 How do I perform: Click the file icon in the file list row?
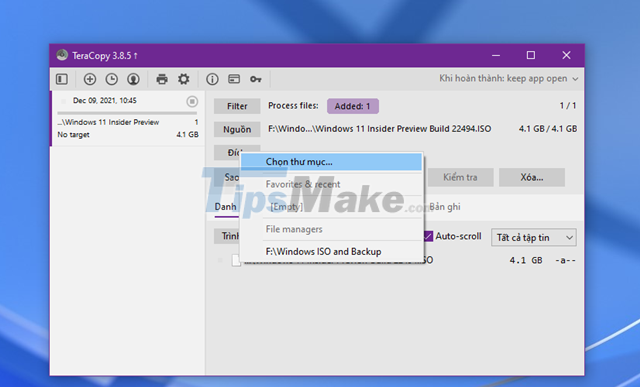[236, 260]
